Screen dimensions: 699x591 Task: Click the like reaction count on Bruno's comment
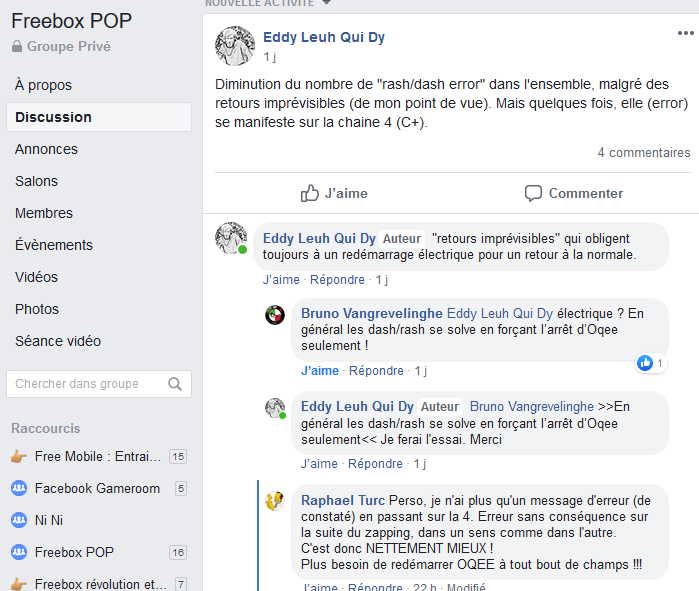(650, 363)
